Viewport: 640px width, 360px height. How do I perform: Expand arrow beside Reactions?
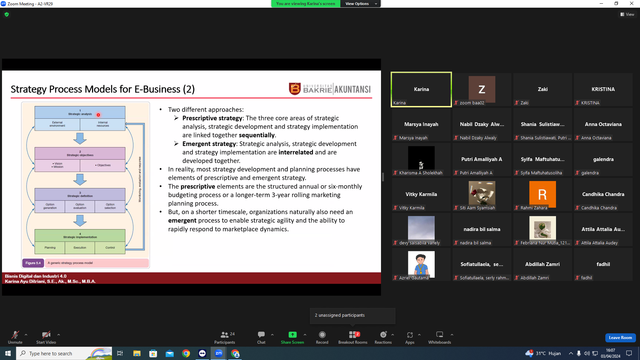coord(393,335)
